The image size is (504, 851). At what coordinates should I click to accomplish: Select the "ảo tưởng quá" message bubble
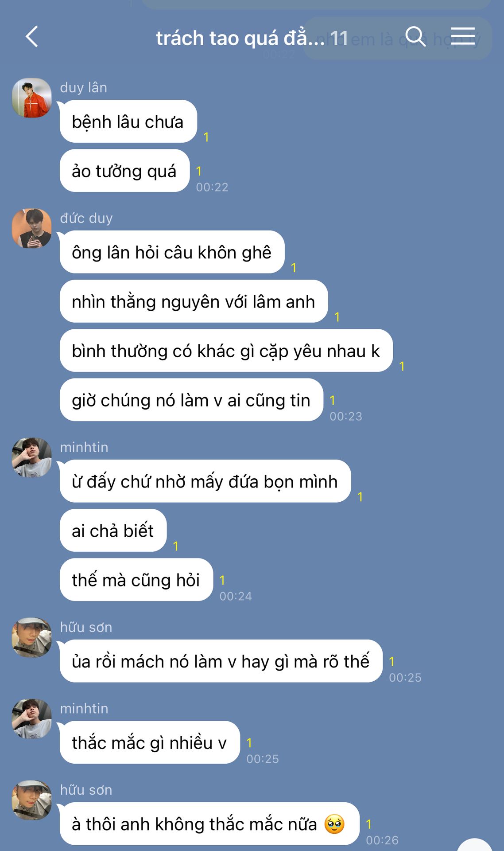pyautogui.click(x=125, y=171)
